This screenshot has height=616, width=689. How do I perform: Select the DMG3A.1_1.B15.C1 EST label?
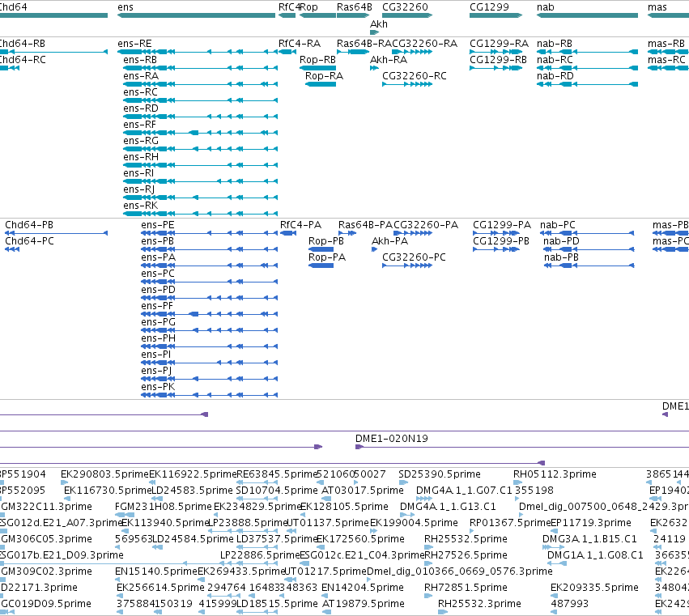click(589, 540)
